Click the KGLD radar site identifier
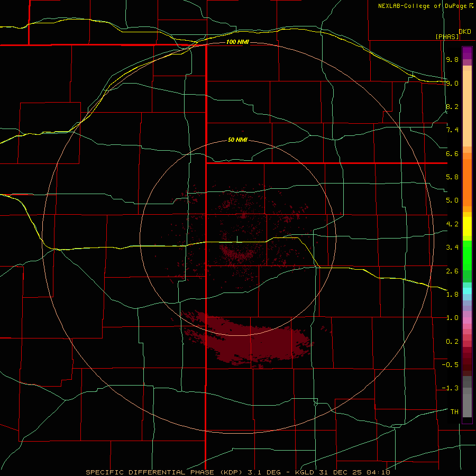This screenshot has height=476, width=476. point(304,472)
